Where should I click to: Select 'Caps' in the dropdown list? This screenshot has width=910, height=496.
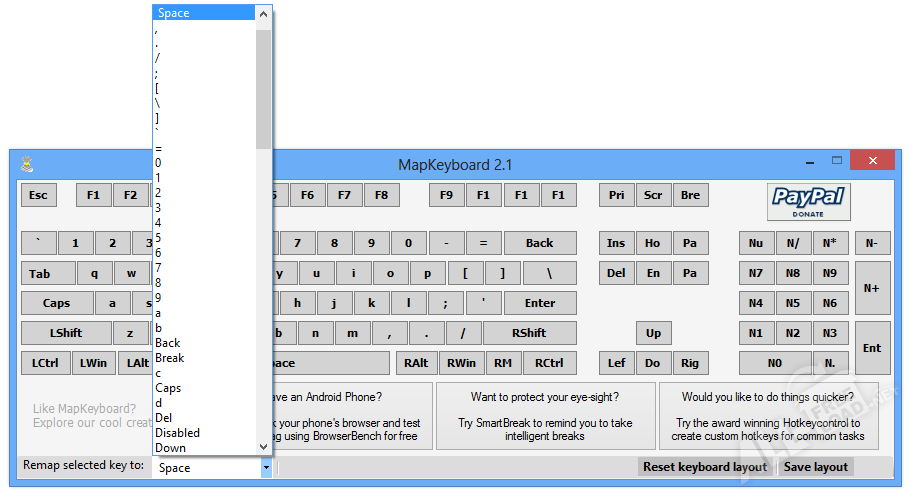(168, 388)
